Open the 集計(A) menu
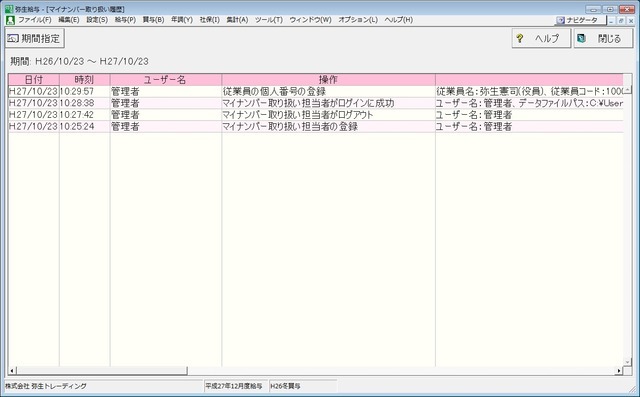Screen dimensions: 640x397 pos(237,20)
